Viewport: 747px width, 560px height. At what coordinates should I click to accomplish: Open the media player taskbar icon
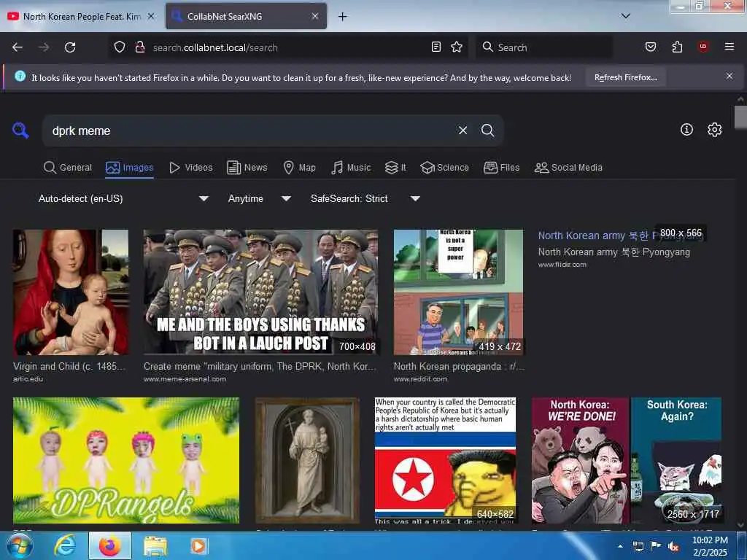pos(198,546)
